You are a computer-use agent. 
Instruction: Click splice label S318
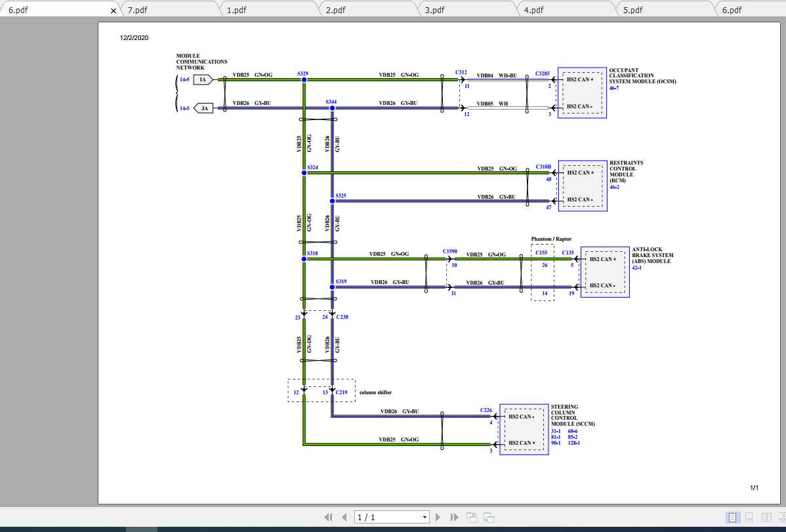pos(313,253)
